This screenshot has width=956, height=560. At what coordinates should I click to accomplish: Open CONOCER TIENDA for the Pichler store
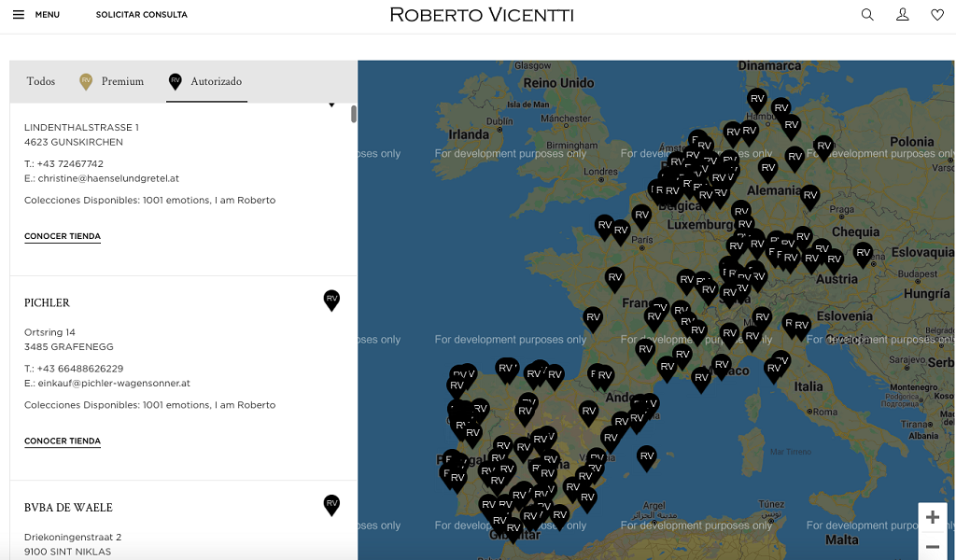(x=63, y=441)
